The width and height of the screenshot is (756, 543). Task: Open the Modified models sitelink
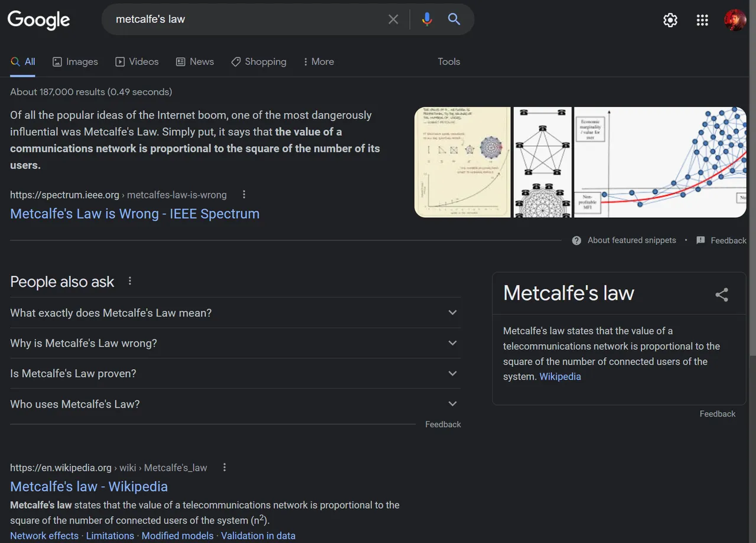tap(177, 536)
